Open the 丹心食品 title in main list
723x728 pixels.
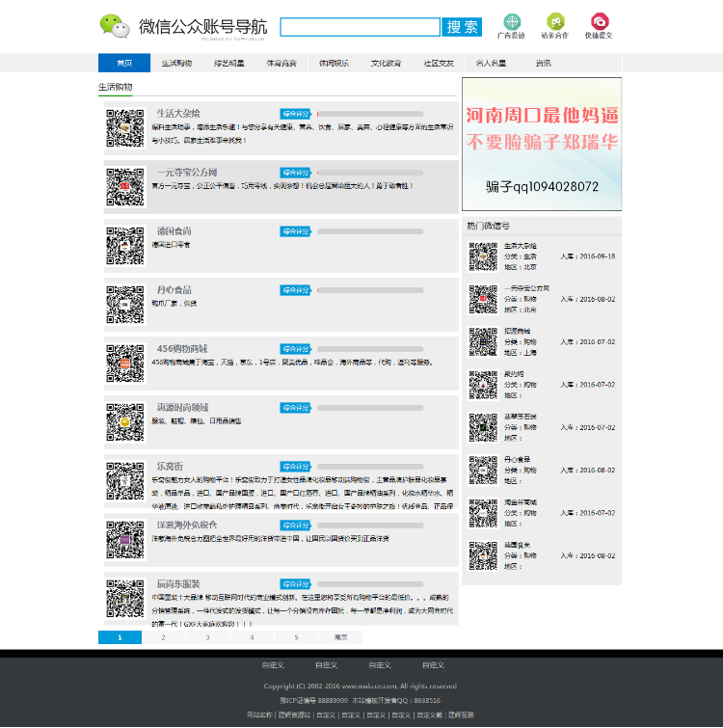click(x=174, y=290)
